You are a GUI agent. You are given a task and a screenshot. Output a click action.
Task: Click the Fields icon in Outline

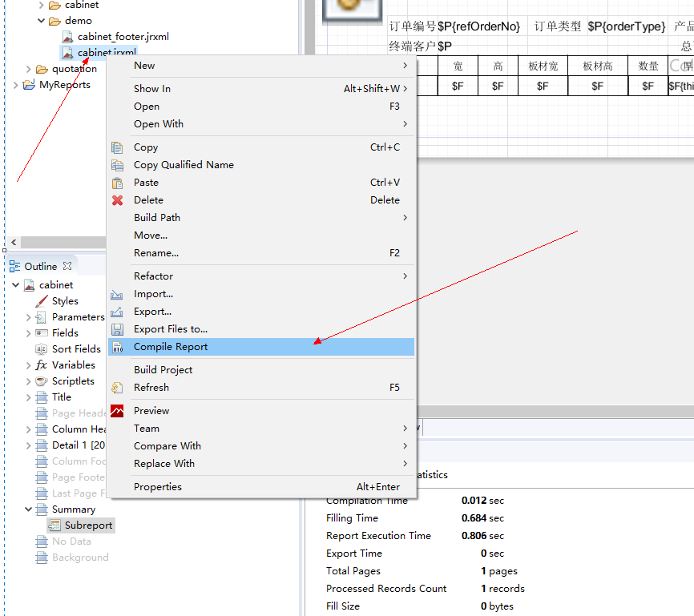[x=41, y=332]
